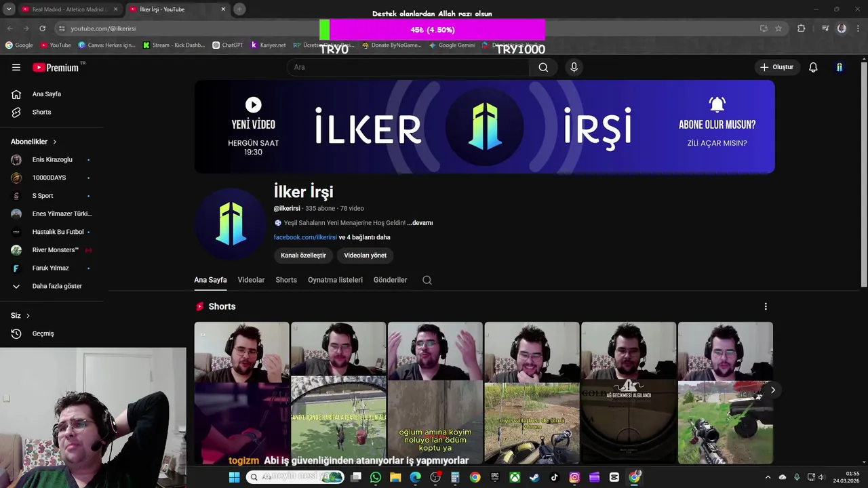Click the search magnifier button
This screenshot has width=868, height=488.
pyautogui.click(x=543, y=67)
